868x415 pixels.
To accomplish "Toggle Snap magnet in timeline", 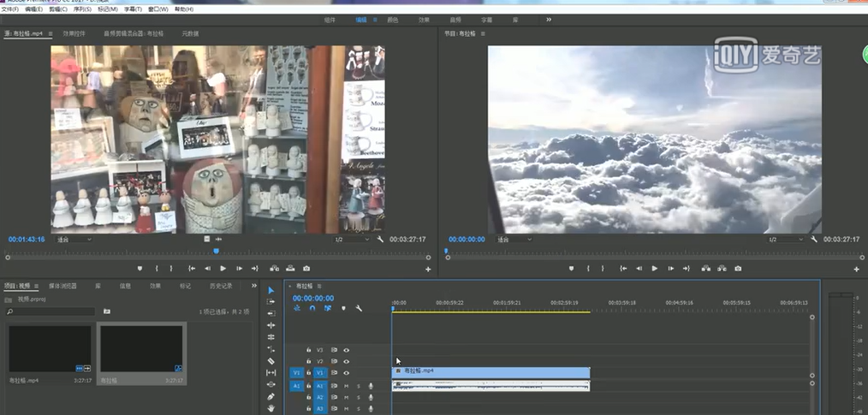I will pos(312,308).
